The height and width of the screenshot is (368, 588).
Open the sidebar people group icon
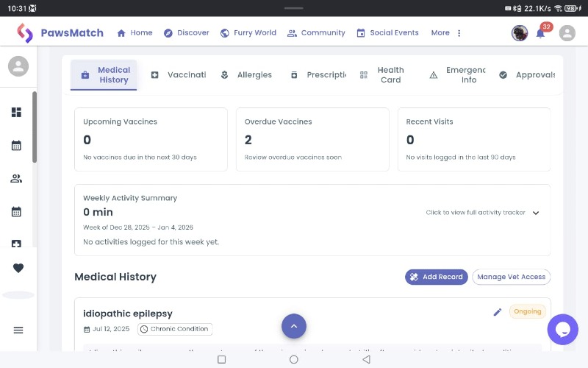(16, 178)
